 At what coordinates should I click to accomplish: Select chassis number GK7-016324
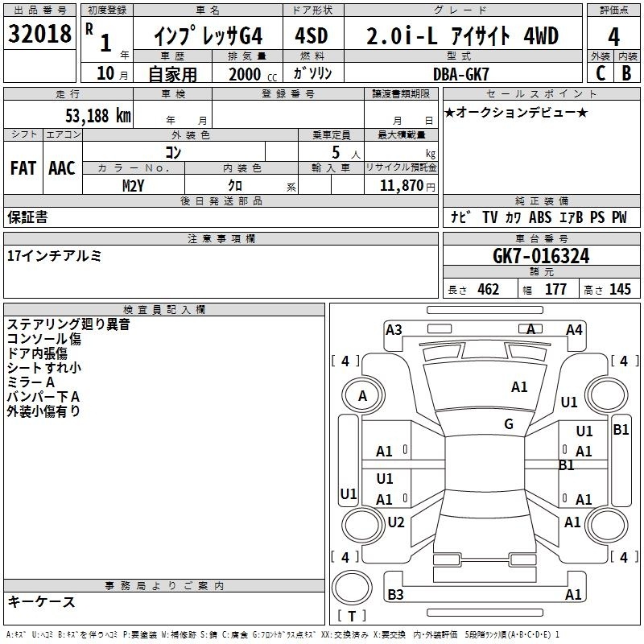coord(541,256)
